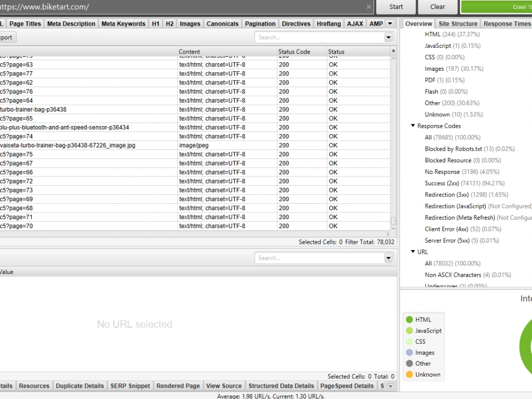This screenshot has width=532, height=399.
Task: Open the Site Structure tab
Action: tap(458, 24)
